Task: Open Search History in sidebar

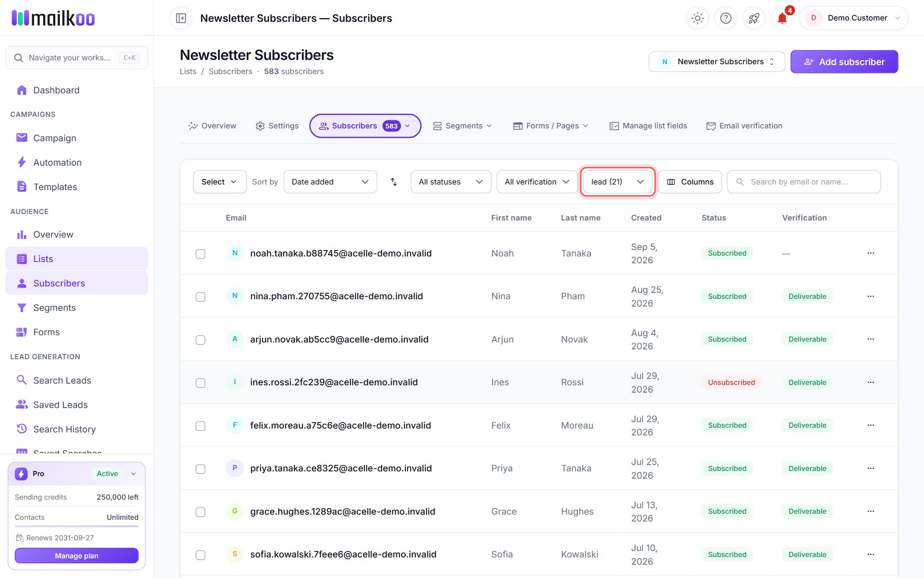Action: (x=77, y=429)
